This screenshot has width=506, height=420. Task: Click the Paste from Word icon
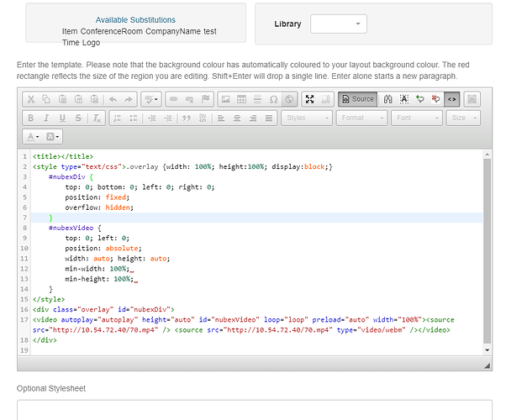point(94,99)
